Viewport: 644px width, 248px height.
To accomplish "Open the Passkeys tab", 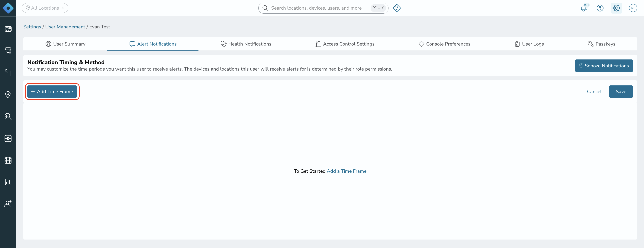I will tap(601, 44).
